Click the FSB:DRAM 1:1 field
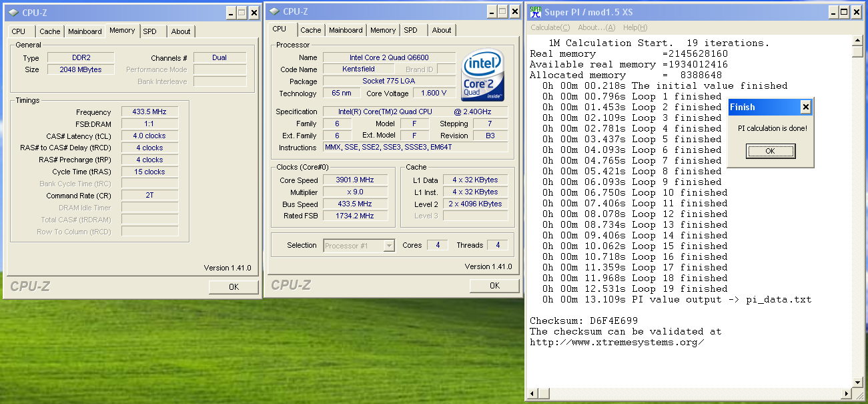The image size is (868, 404). (150, 124)
